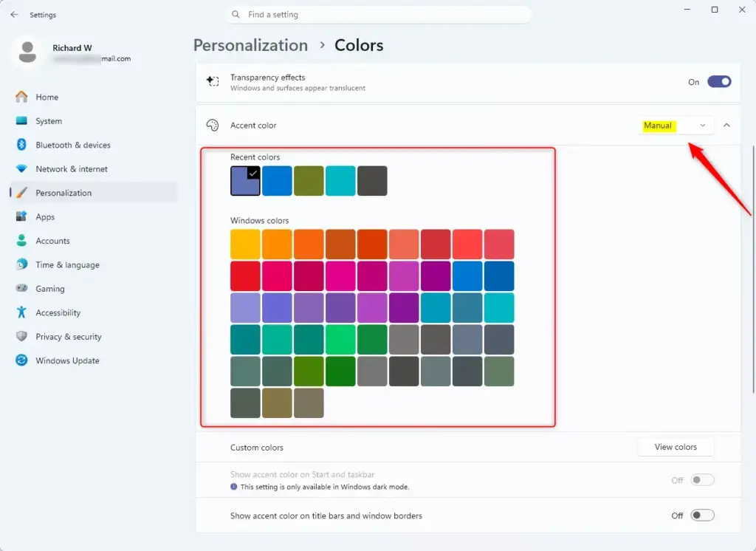
Task: Click the Transparency effects sparkle icon
Action: pyautogui.click(x=213, y=81)
